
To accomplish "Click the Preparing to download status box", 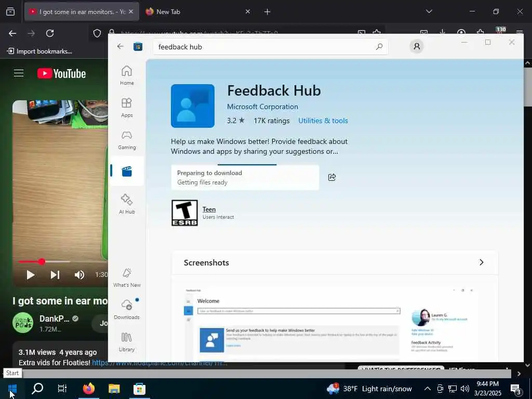I will tap(245, 178).
